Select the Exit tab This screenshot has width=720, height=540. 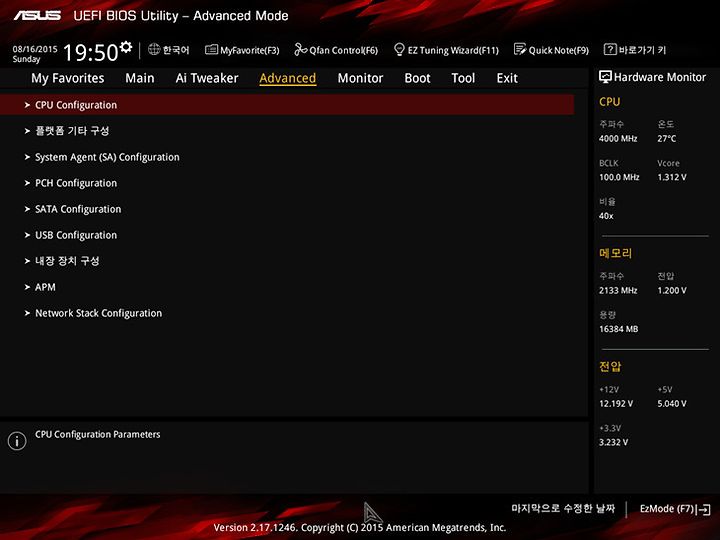click(507, 78)
